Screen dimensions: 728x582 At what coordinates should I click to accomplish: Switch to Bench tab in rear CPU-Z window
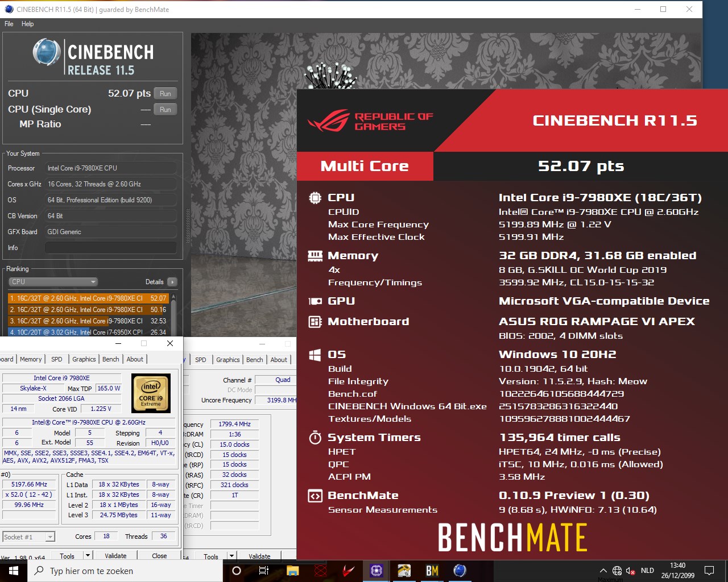pos(255,360)
